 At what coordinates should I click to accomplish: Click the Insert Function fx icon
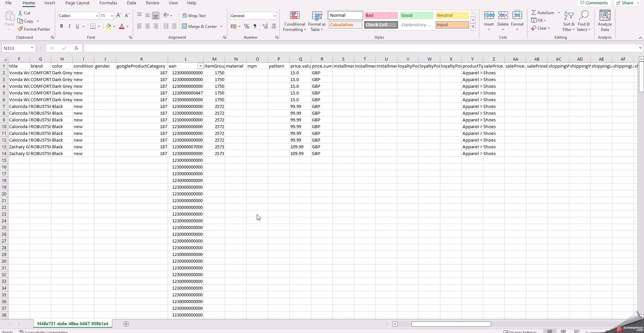[76, 48]
